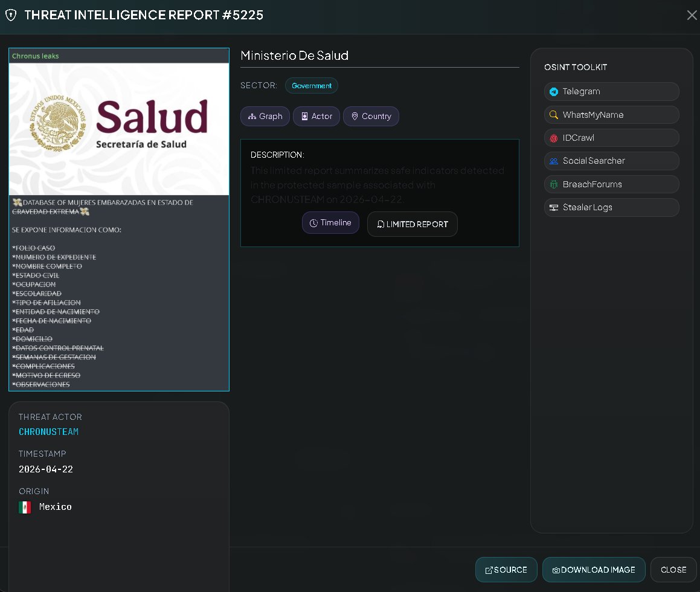The image size is (700, 592).
Task: Click the Chronus leaks header label
Action: (35, 56)
